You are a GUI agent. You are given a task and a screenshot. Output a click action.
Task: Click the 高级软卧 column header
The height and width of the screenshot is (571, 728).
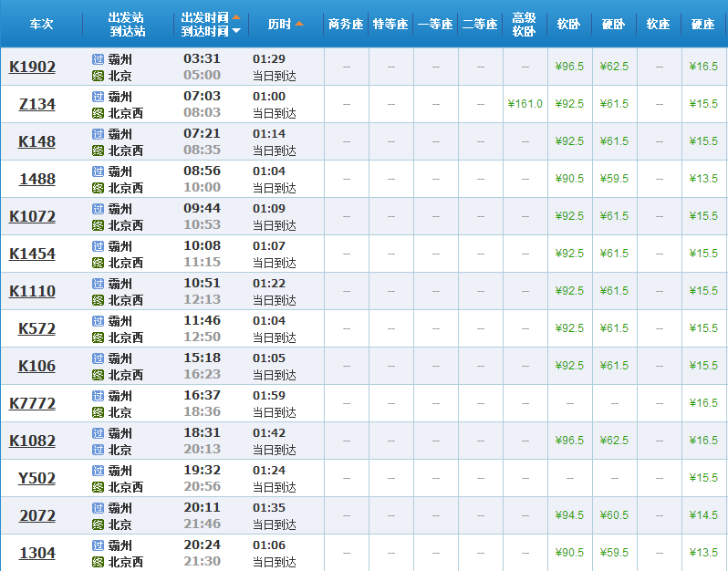pos(524,25)
